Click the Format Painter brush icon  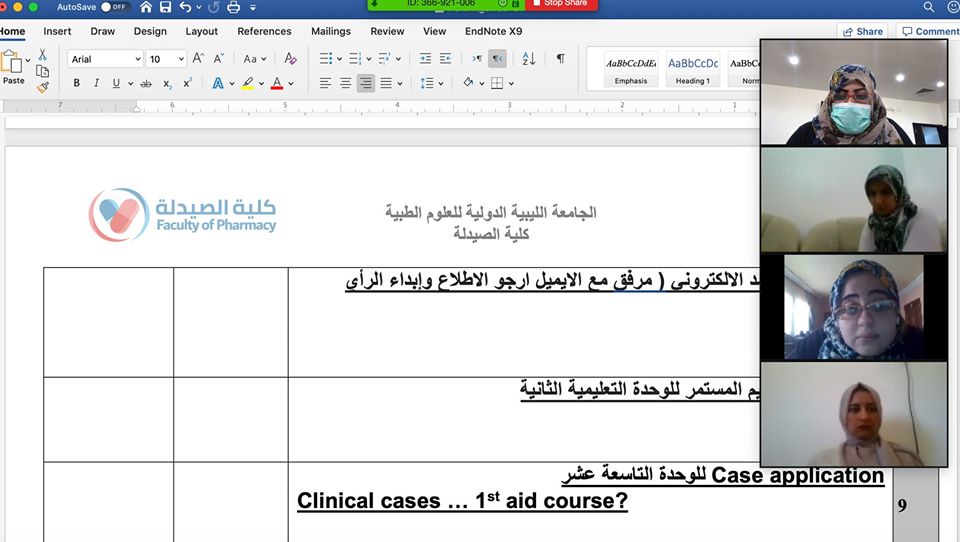(x=42, y=88)
